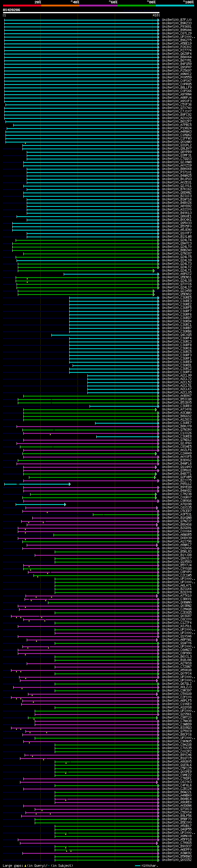Click the label UniRef100_Q4C0Q5
The height and width of the screenshot is (868, 197).
pyautogui.click(x=176, y=335)
